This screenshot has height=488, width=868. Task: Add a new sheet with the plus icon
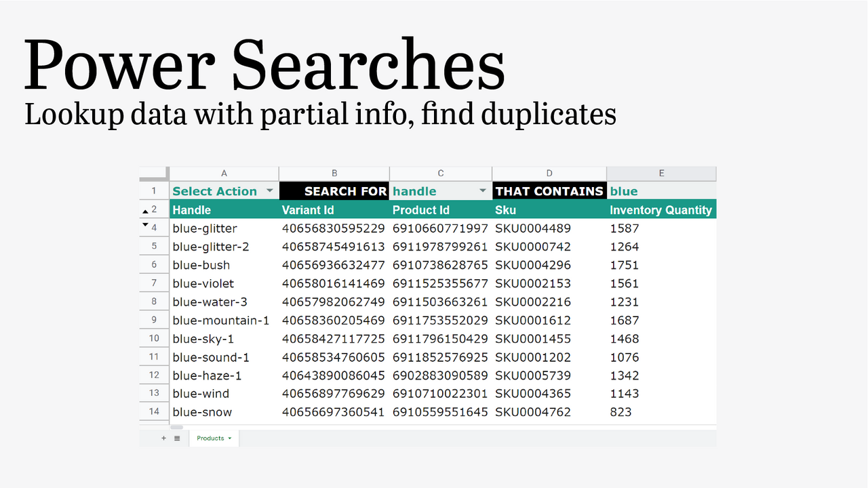click(x=163, y=438)
